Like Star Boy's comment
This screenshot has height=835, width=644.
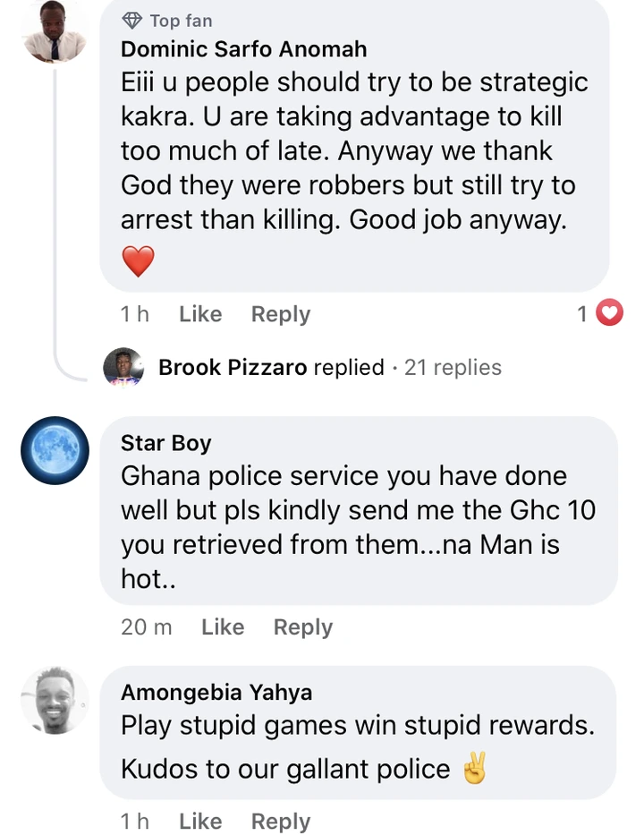tap(223, 627)
